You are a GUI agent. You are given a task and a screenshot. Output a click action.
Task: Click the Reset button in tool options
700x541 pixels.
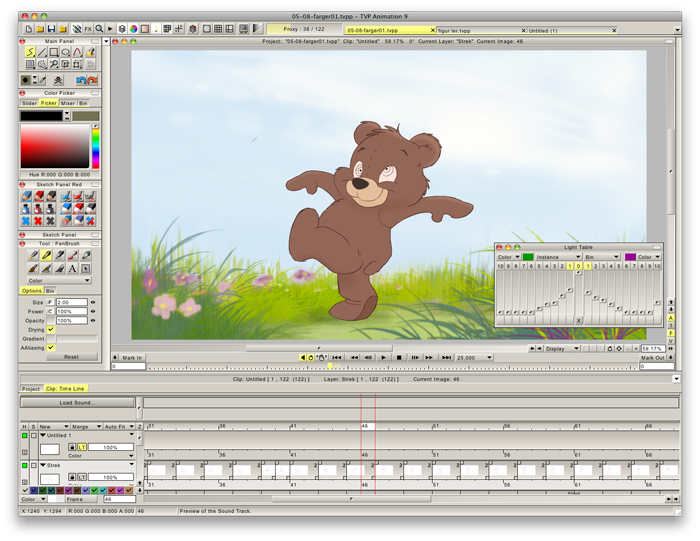pyautogui.click(x=71, y=357)
